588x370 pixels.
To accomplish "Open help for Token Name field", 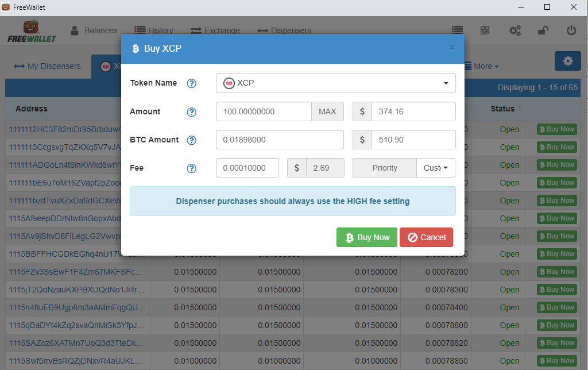I will 192,83.
